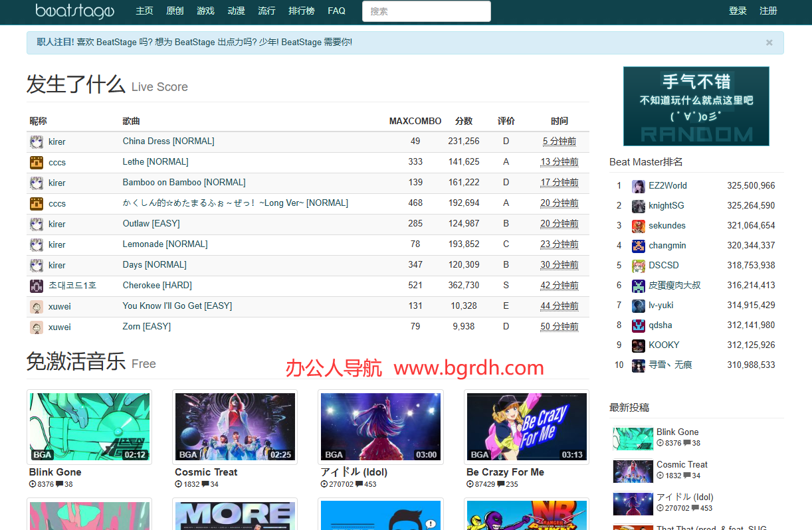Screen dimensions: 812x530
Task: Click xuwei's avatar next to Zorn
Action: (37, 327)
